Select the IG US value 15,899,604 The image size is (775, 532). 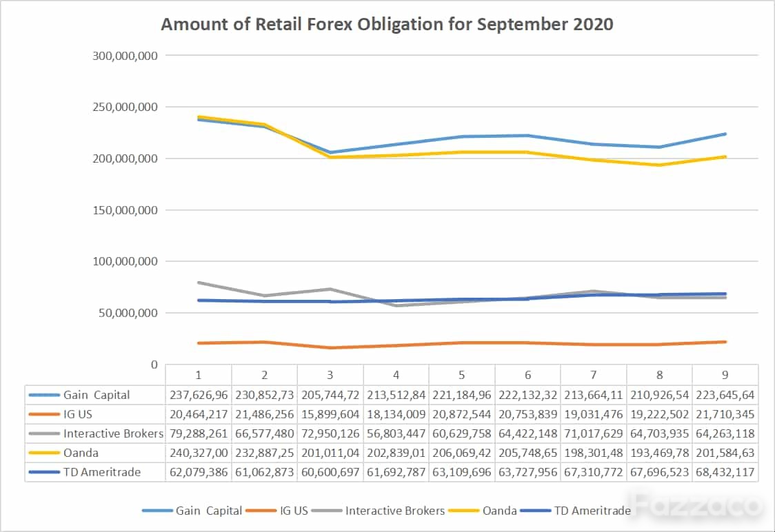[330, 414]
